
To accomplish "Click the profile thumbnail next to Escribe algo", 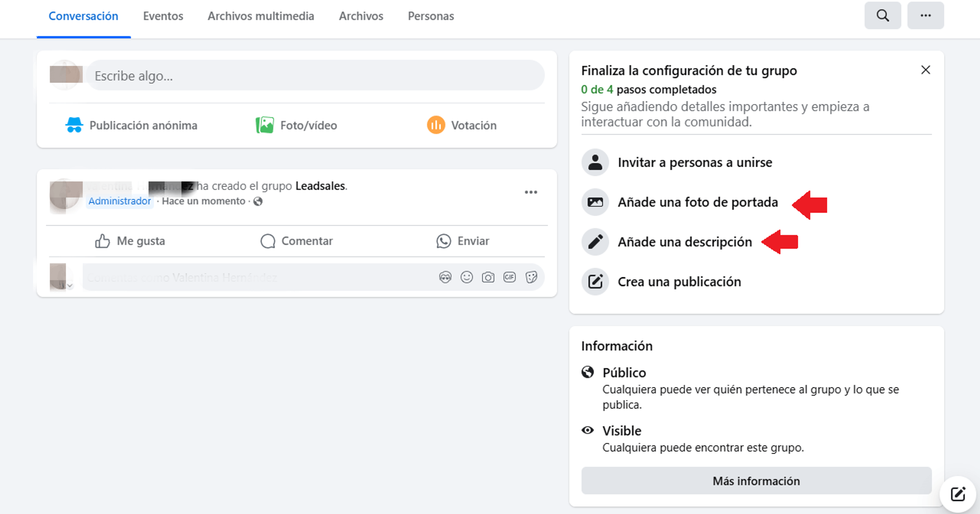I will point(65,75).
